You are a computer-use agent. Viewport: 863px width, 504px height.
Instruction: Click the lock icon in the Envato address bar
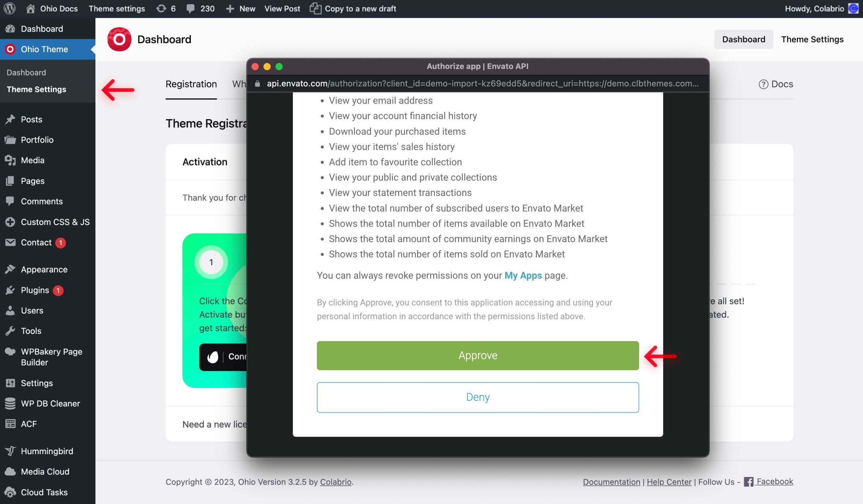point(258,84)
